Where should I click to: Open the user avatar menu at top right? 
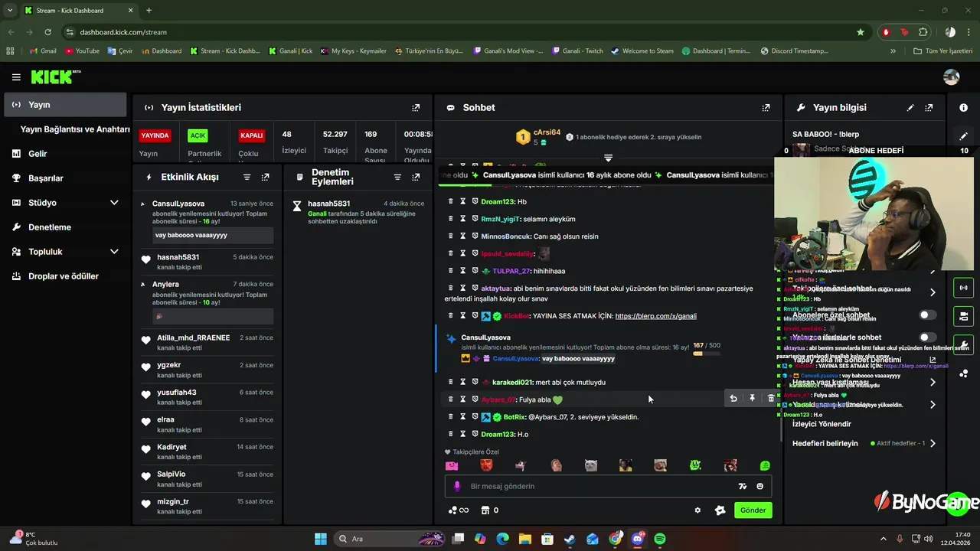952,77
